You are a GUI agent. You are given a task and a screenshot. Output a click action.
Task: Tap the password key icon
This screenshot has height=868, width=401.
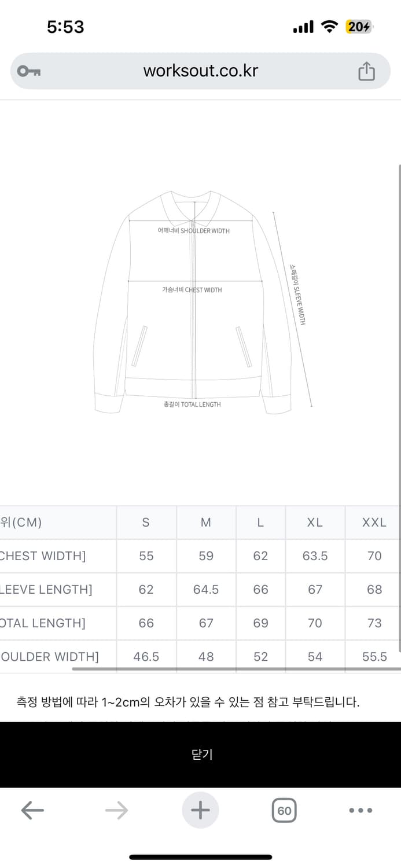[28, 71]
